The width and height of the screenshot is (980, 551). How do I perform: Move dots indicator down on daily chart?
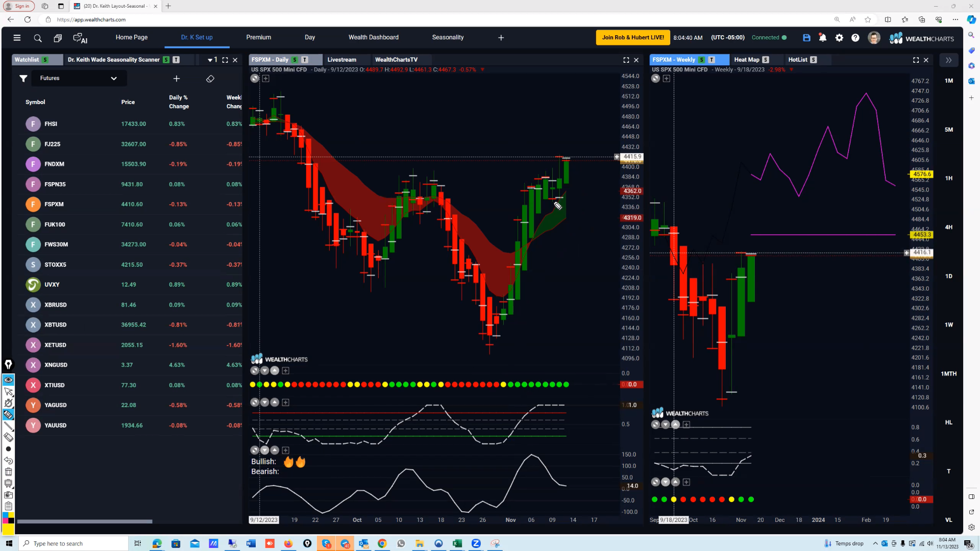click(265, 371)
